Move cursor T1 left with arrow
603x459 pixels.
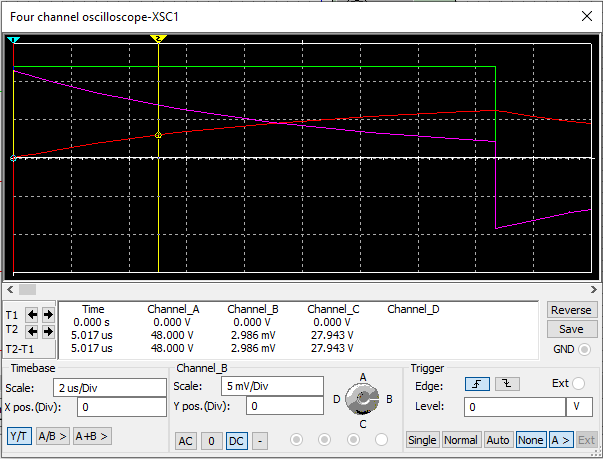pyautogui.click(x=32, y=315)
